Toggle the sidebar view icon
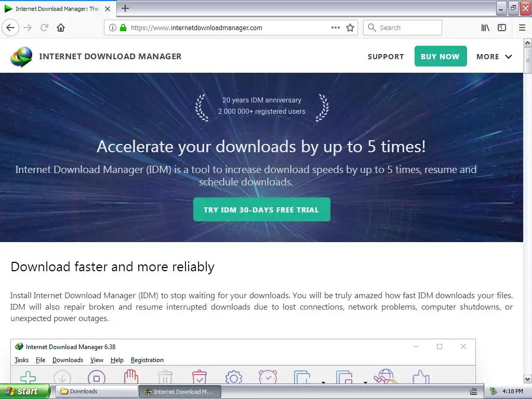This screenshot has height=399, width=532. (x=502, y=28)
